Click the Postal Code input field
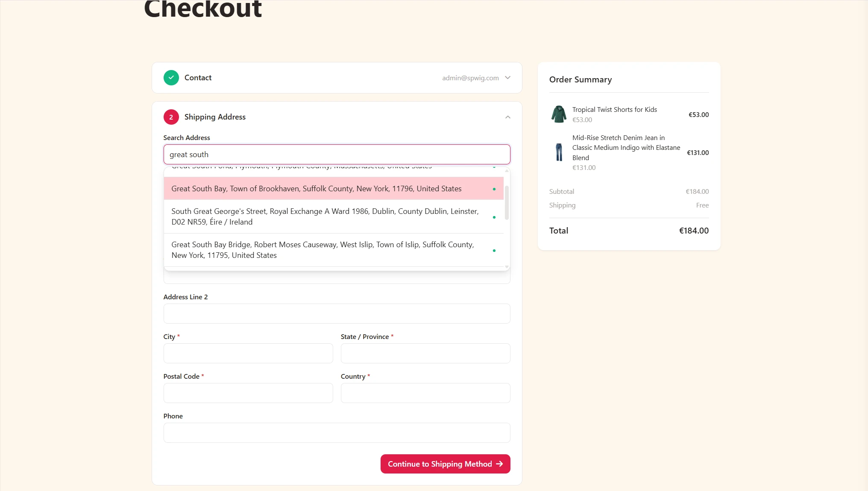The image size is (868, 491). point(248,393)
